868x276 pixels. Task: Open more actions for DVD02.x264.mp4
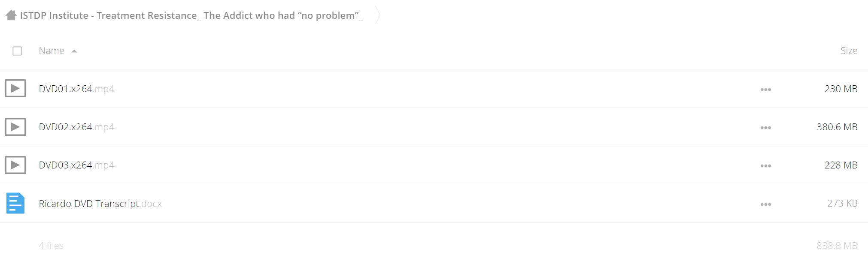coord(765,128)
